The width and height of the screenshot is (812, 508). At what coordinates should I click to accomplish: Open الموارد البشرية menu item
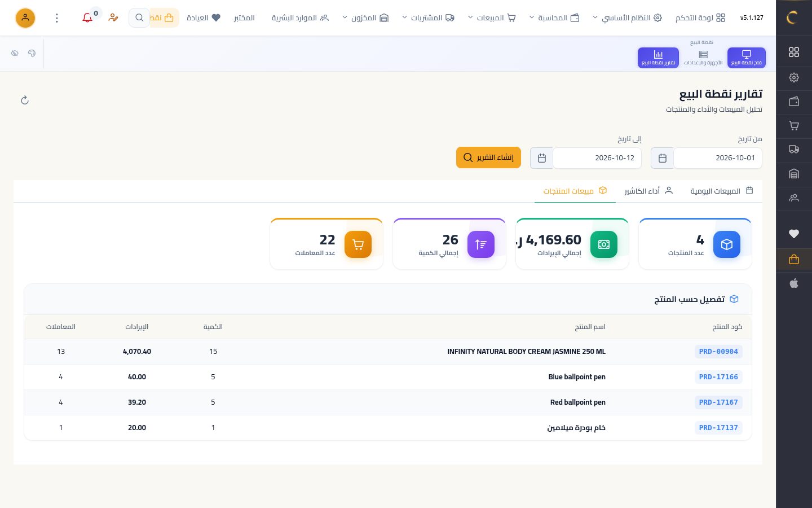[x=300, y=18]
